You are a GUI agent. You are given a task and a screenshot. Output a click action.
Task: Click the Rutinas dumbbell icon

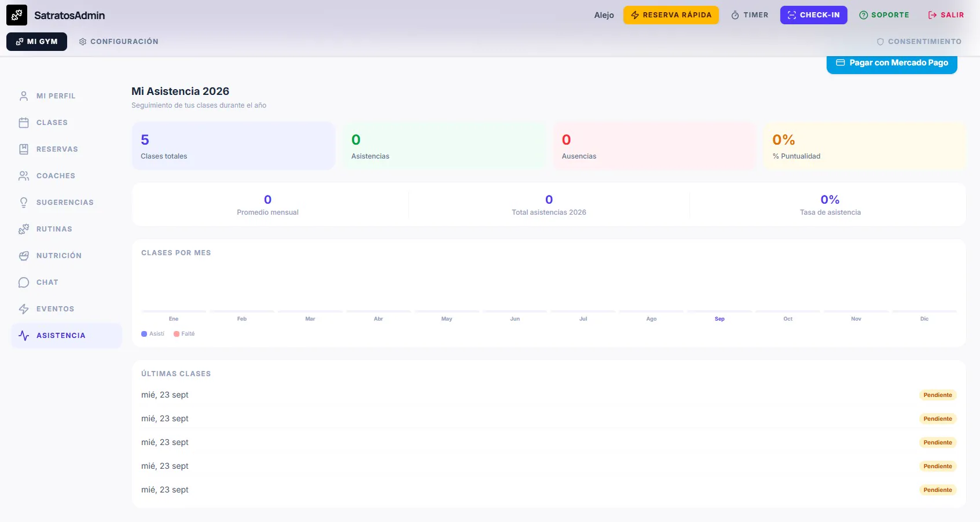tap(24, 229)
